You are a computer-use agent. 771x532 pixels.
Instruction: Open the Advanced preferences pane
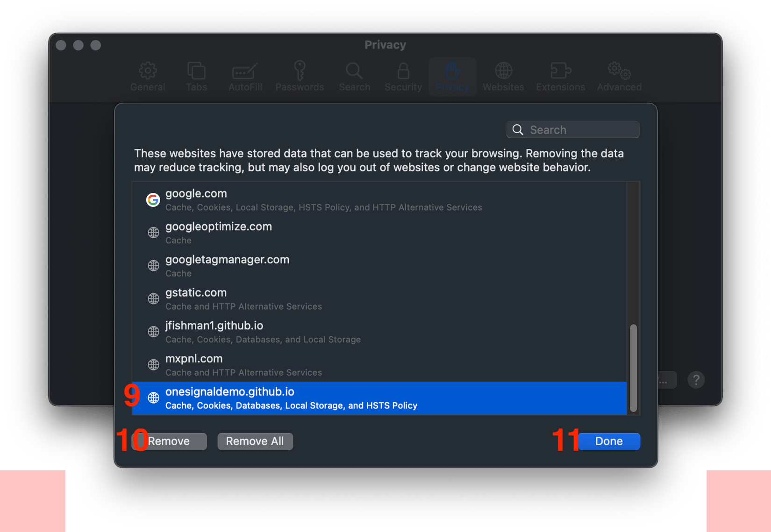[x=619, y=77]
